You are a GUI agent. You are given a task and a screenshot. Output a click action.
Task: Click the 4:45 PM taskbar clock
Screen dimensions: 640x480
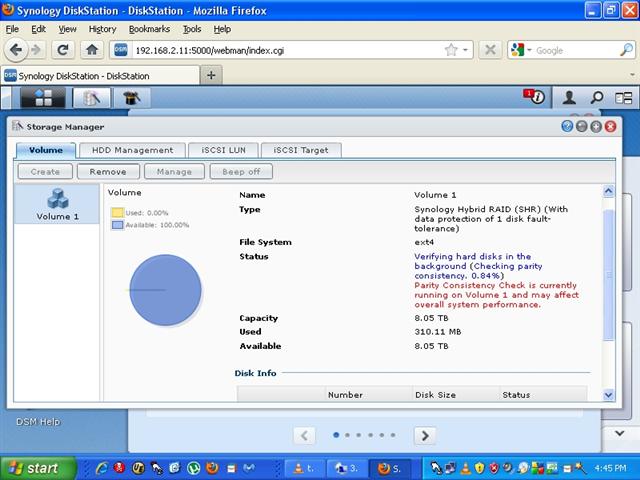(610, 468)
